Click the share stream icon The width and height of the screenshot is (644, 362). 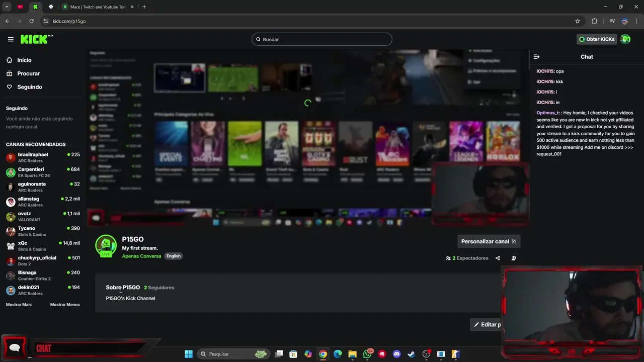[x=498, y=258]
